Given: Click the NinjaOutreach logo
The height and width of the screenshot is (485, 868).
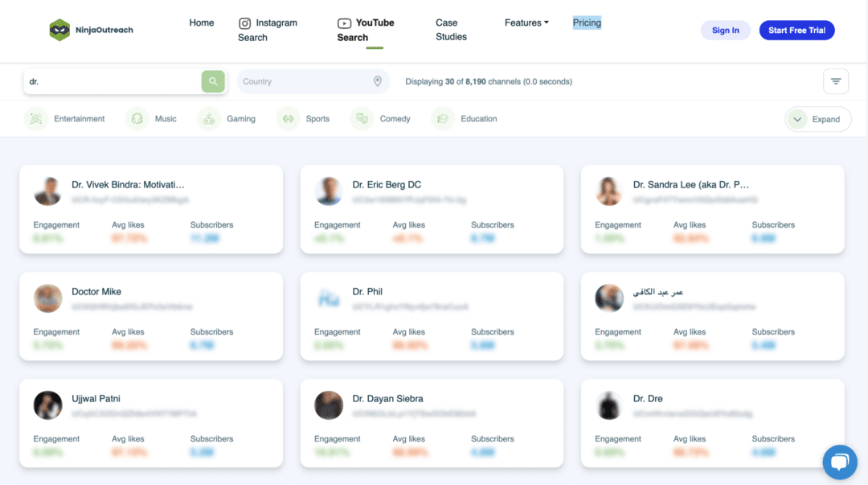Looking at the screenshot, I should click(x=92, y=30).
